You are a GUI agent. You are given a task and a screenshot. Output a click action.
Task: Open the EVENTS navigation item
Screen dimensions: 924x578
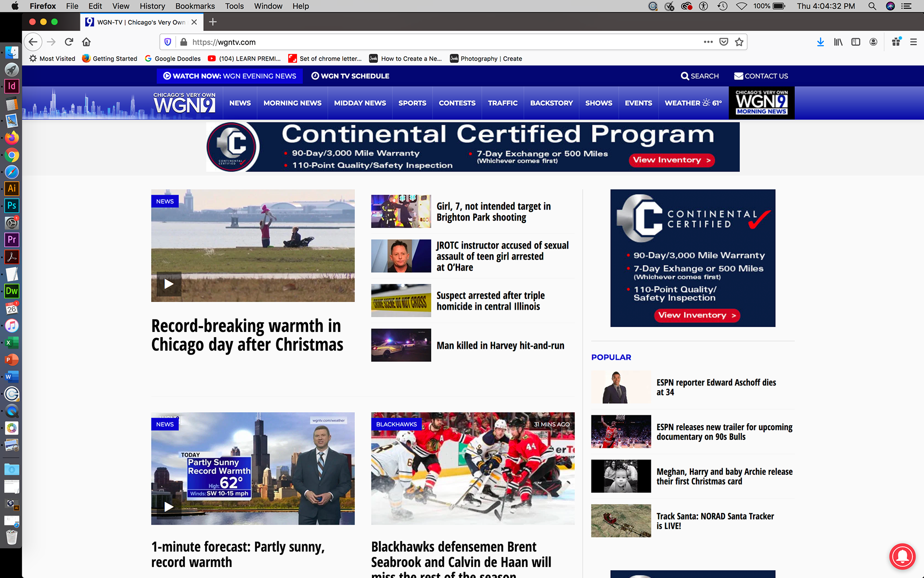[x=639, y=103]
